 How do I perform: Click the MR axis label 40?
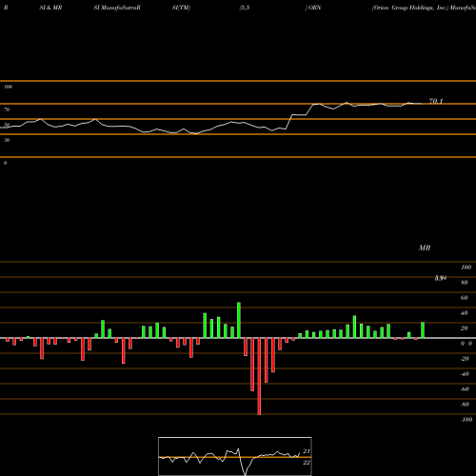click(465, 313)
